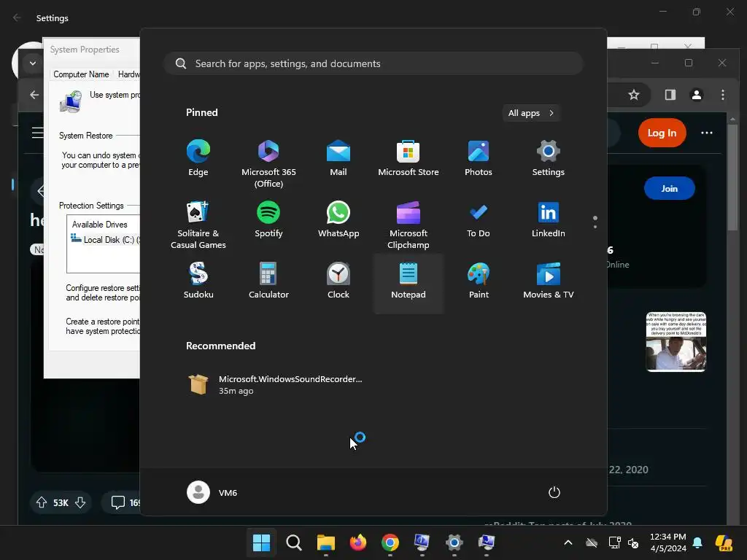Click the power button in Start menu
The width and height of the screenshot is (747, 560).
554,492
